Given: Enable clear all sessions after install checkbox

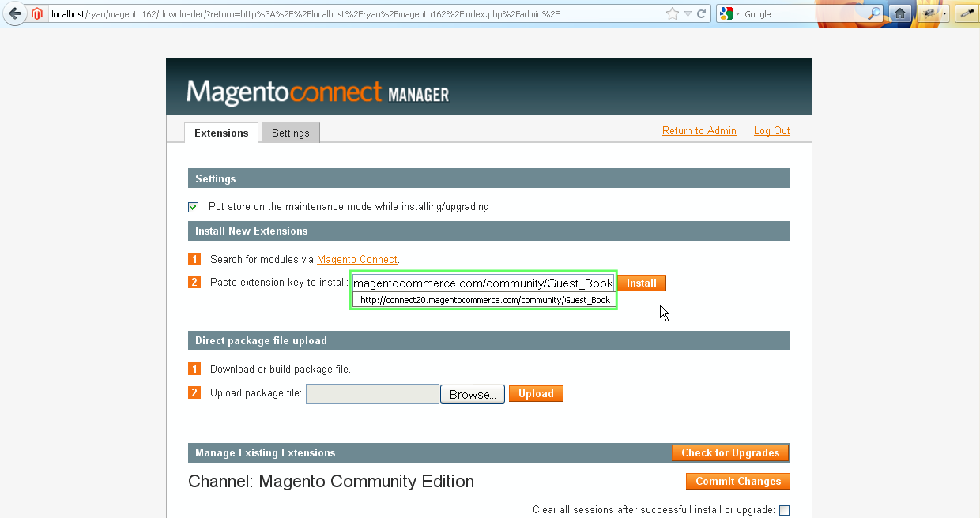Looking at the screenshot, I should [784, 510].
